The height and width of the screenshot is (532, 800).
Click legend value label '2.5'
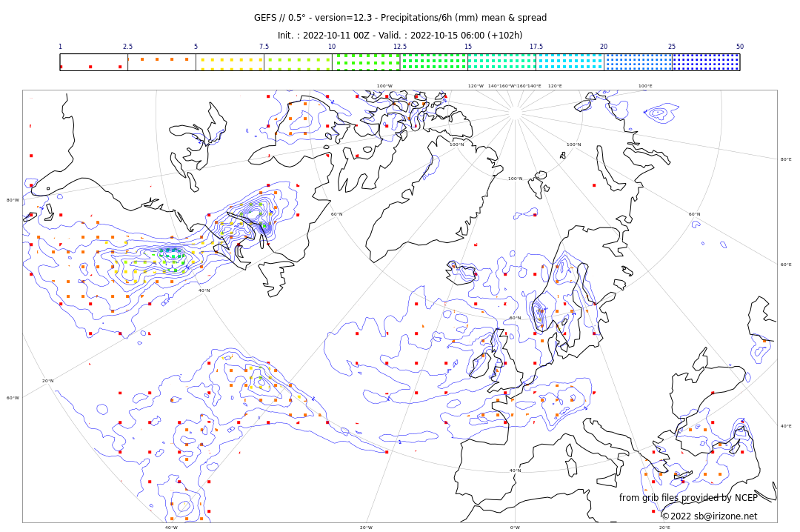tap(127, 47)
